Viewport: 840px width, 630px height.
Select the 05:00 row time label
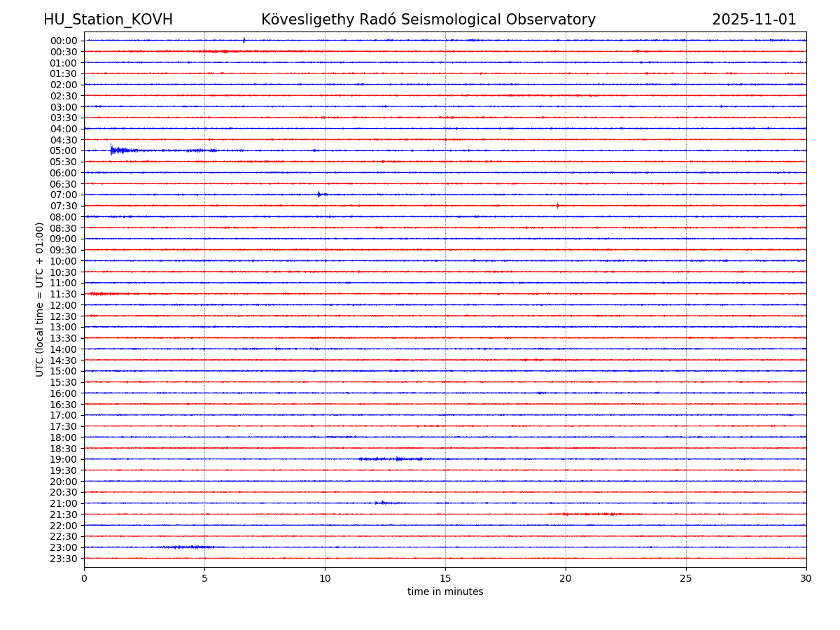[64, 150]
